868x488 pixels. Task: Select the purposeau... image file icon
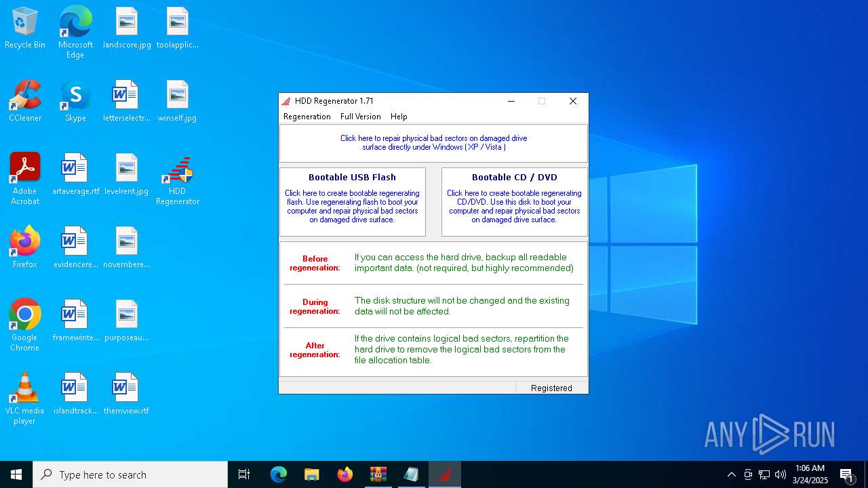click(127, 321)
